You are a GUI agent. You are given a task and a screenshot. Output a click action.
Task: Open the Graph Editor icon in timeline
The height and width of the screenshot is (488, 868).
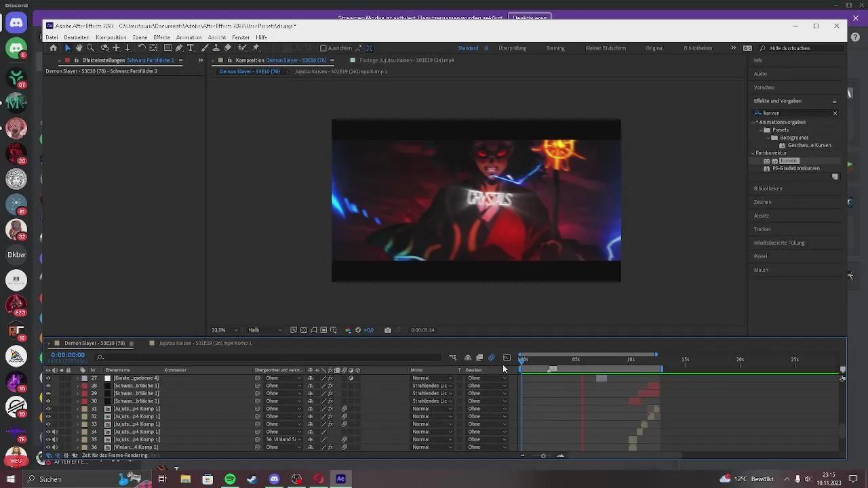(507, 357)
